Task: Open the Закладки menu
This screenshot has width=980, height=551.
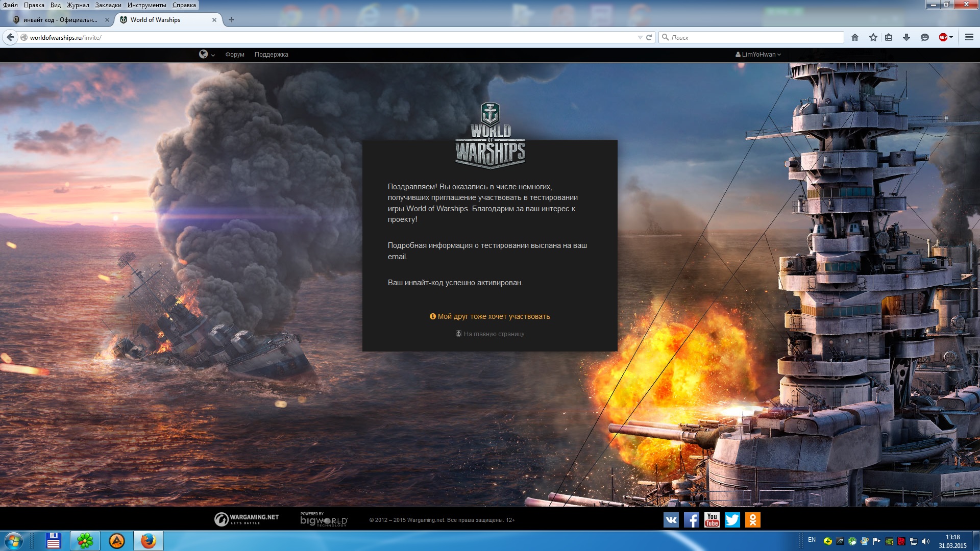Action: point(108,5)
